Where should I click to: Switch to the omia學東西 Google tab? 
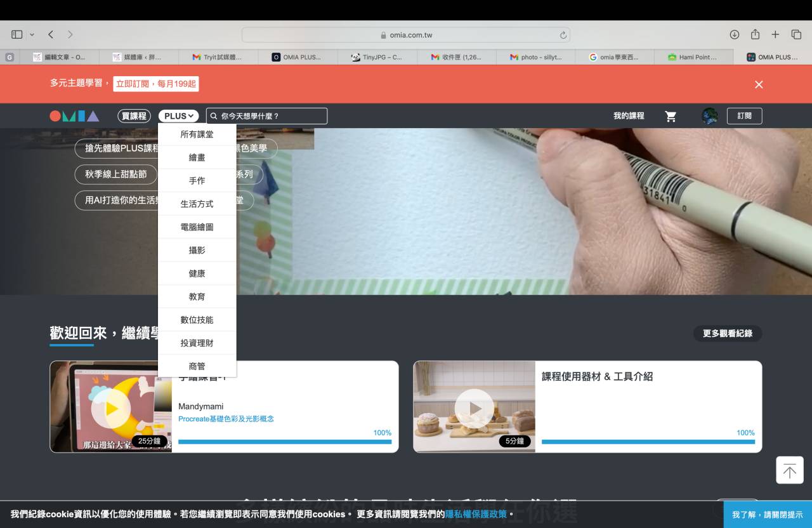615,57
